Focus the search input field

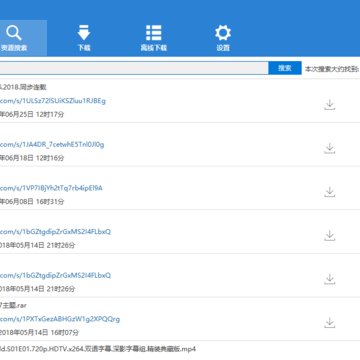[134, 68]
